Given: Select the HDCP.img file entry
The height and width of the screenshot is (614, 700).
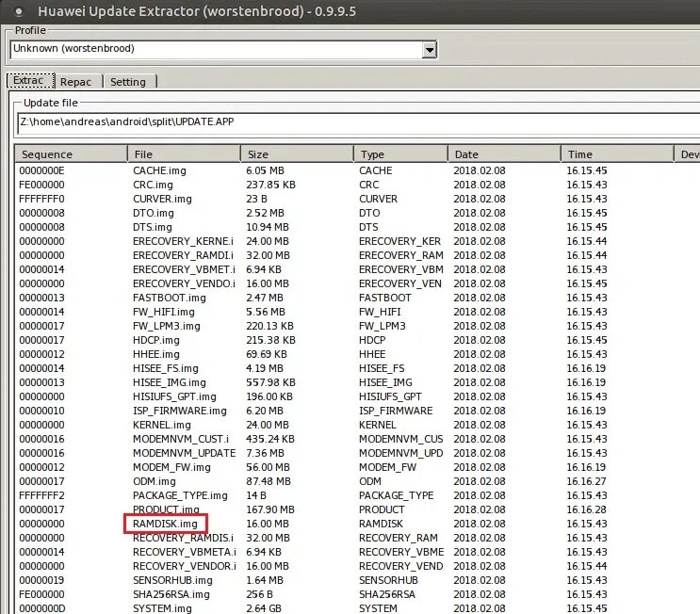Looking at the screenshot, I should coord(156,341).
